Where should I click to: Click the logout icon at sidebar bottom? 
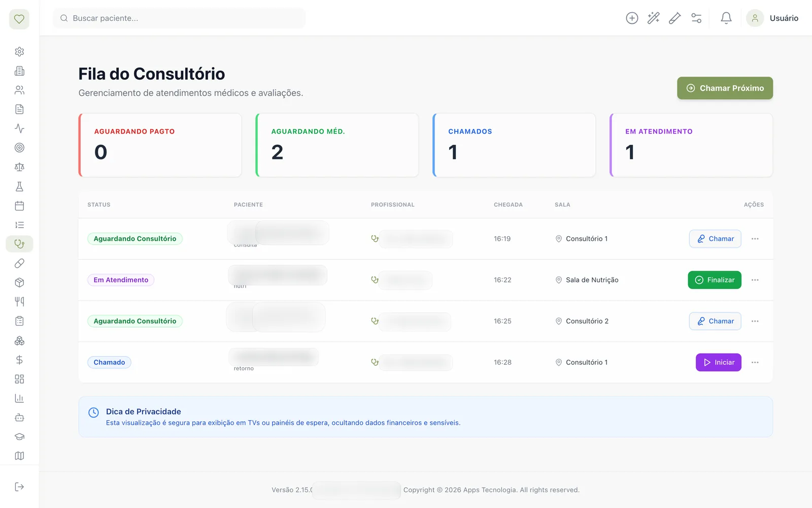(19, 487)
